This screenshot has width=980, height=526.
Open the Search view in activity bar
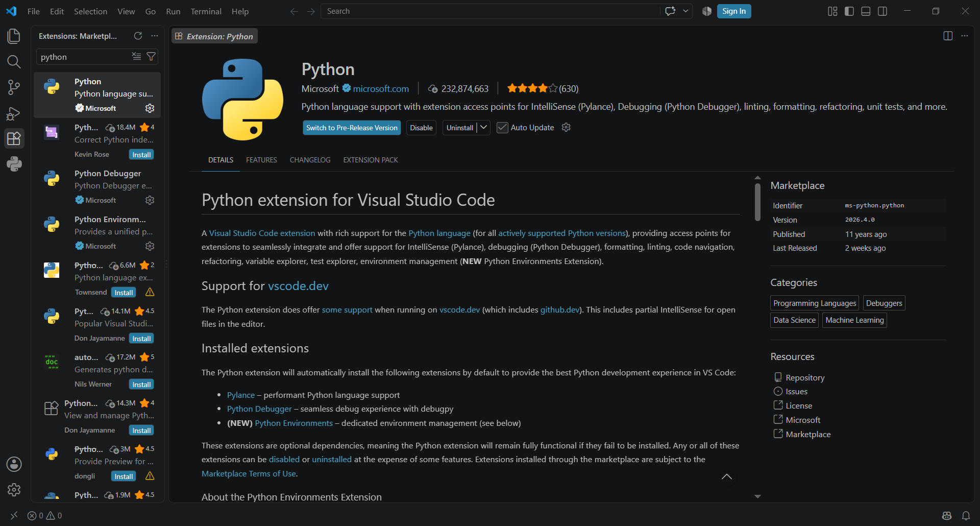pos(14,62)
